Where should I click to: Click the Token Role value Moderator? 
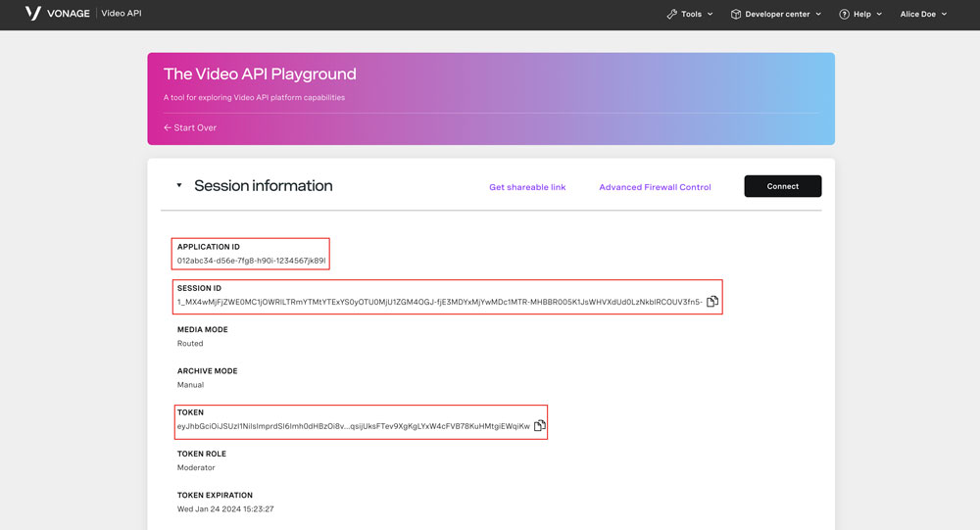point(196,467)
